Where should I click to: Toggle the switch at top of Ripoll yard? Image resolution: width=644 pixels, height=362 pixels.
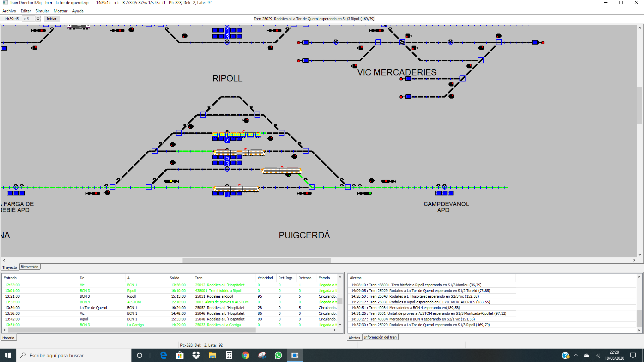coord(203,115)
